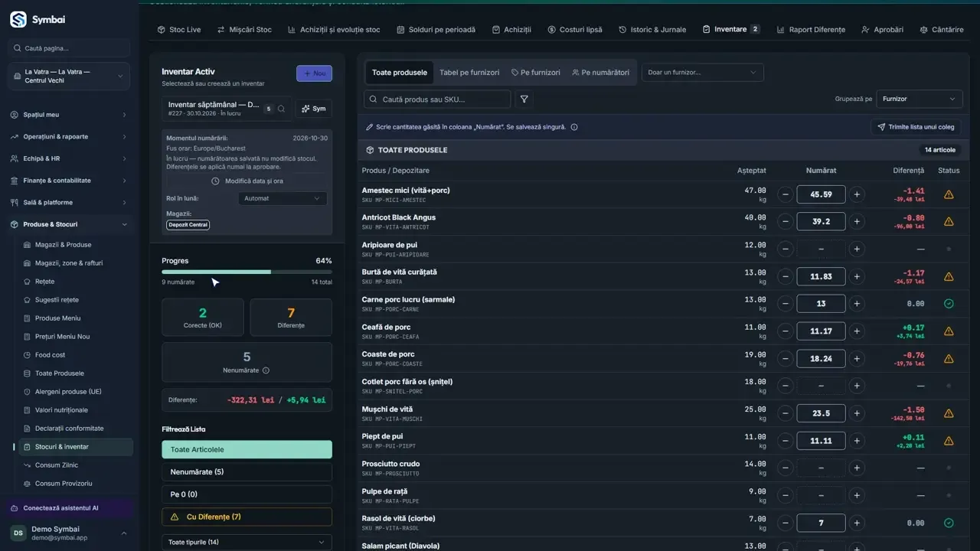Image resolution: width=980 pixels, height=551 pixels.
Task: Collapse the Produse & Stocuri sidebar section
Action: [x=69, y=224]
